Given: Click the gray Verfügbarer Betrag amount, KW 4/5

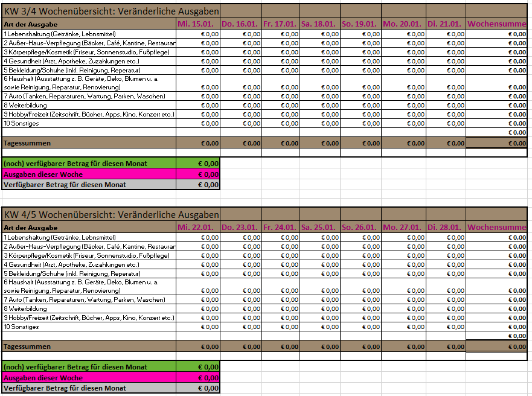Looking at the screenshot, I should point(198,388).
